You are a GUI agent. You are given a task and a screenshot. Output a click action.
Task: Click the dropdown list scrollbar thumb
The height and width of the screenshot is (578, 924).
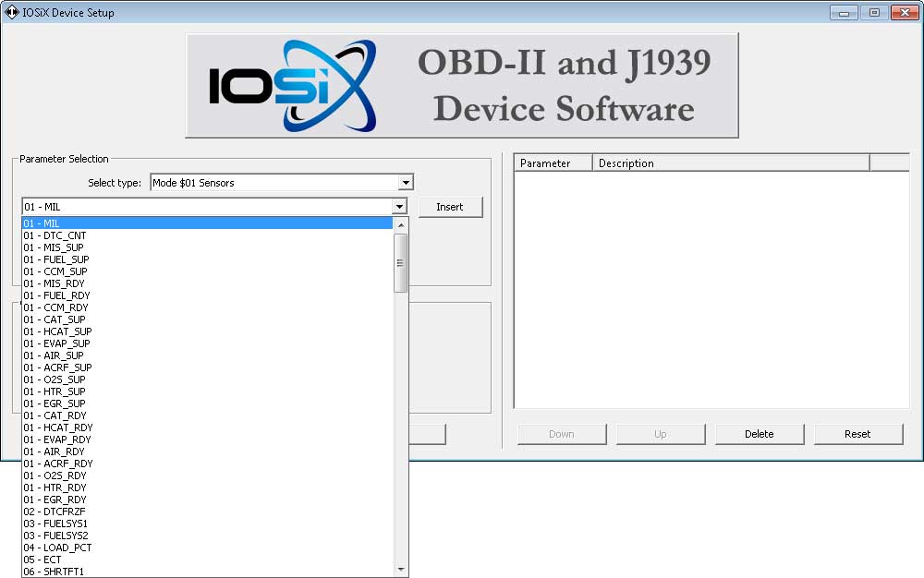[401, 262]
